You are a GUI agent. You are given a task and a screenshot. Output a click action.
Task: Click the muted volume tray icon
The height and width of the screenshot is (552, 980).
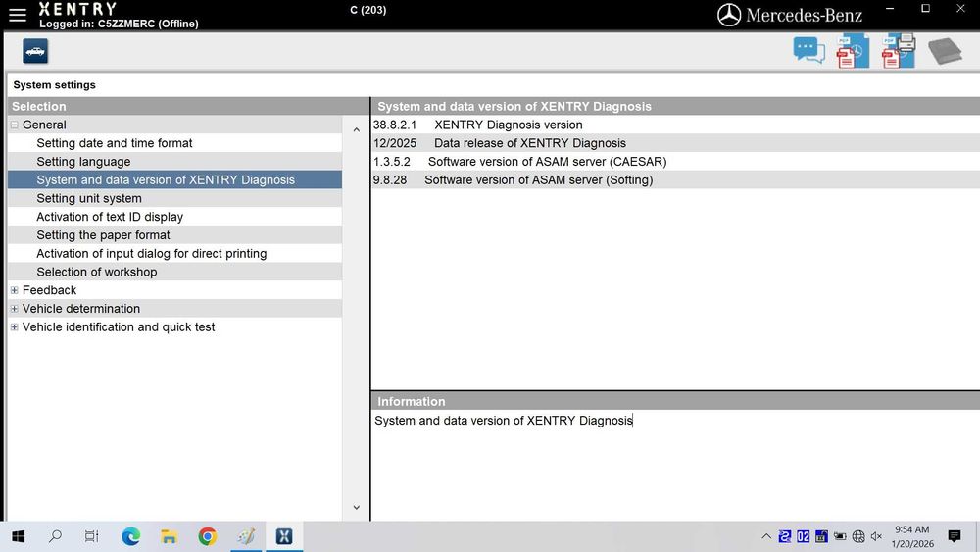pyautogui.click(x=876, y=536)
